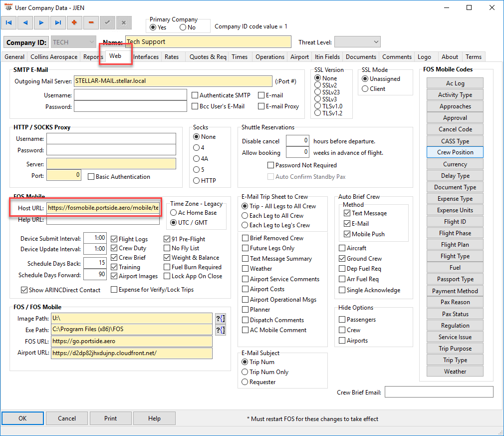Open the Quotes & Req tab
This screenshot has width=504, height=436.
pyautogui.click(x=208, y=56)
